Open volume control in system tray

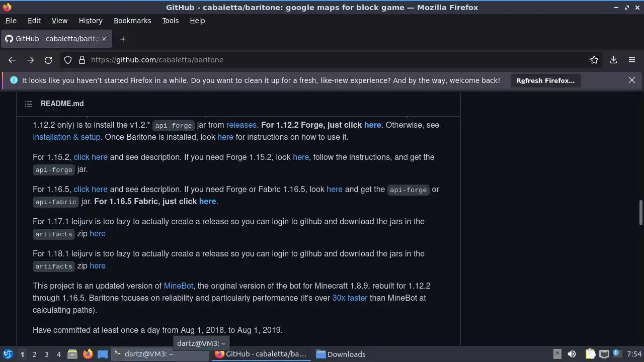[572, 354]
